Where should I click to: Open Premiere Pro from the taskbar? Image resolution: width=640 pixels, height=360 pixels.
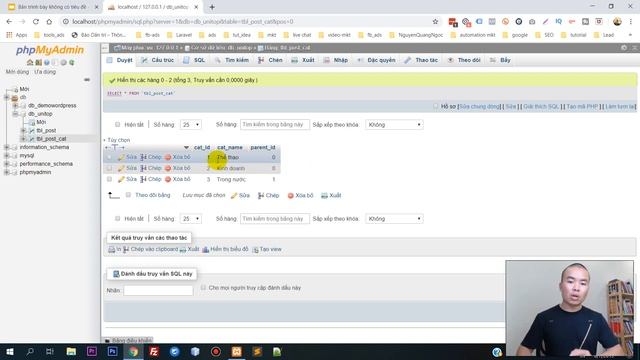click(92, 351)
